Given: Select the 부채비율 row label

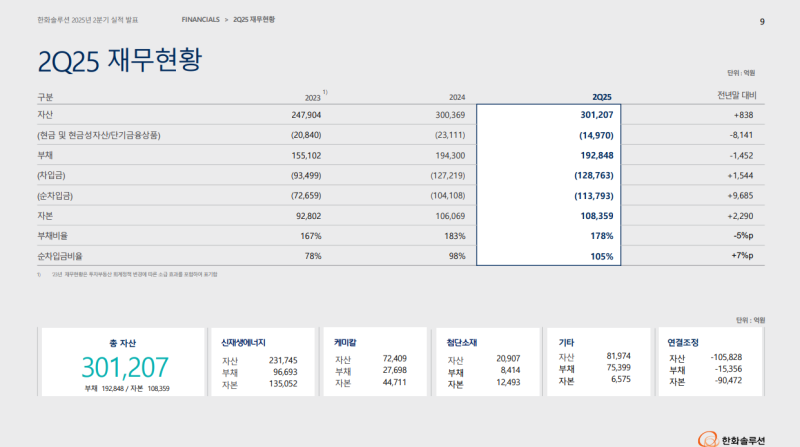Looking at the screenshot, I should click(x=53, y=235).
